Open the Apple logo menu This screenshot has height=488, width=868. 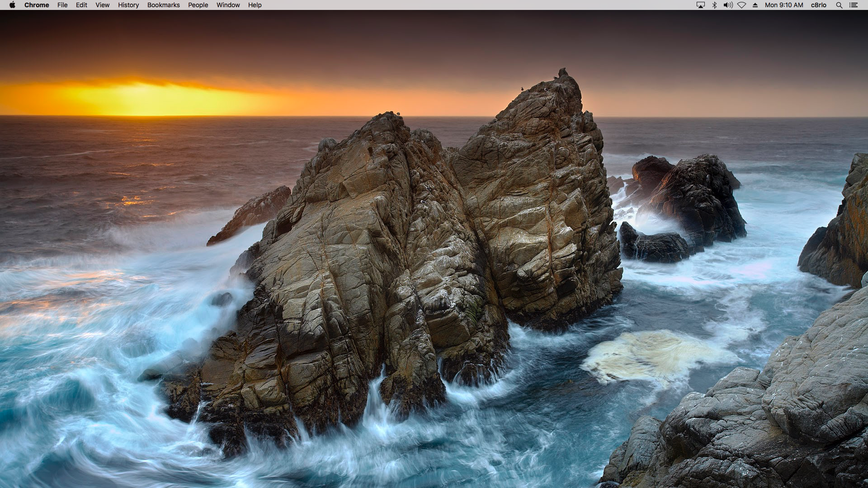[x=12, y=5]
